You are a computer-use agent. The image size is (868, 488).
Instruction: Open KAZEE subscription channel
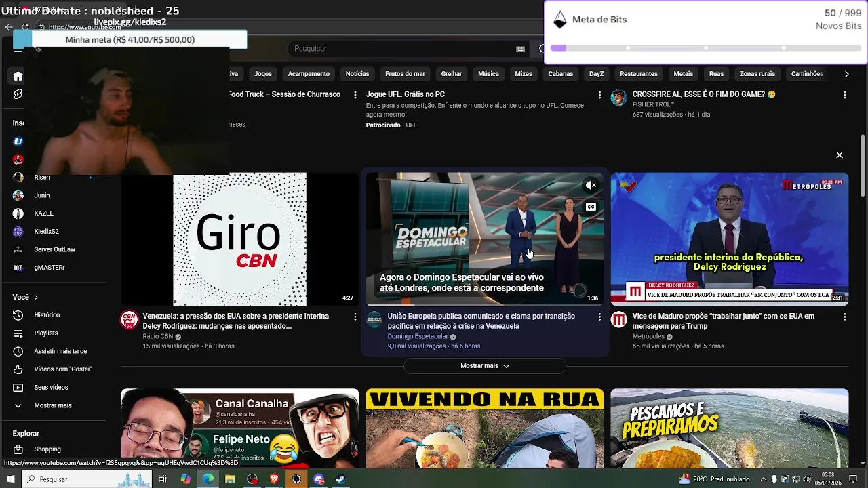tap(43, 213)
